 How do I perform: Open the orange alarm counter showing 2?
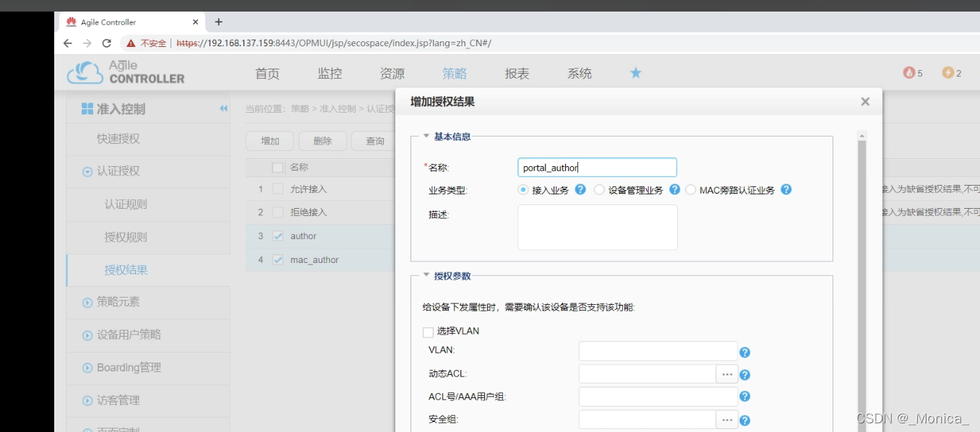[x=952, y=73]
